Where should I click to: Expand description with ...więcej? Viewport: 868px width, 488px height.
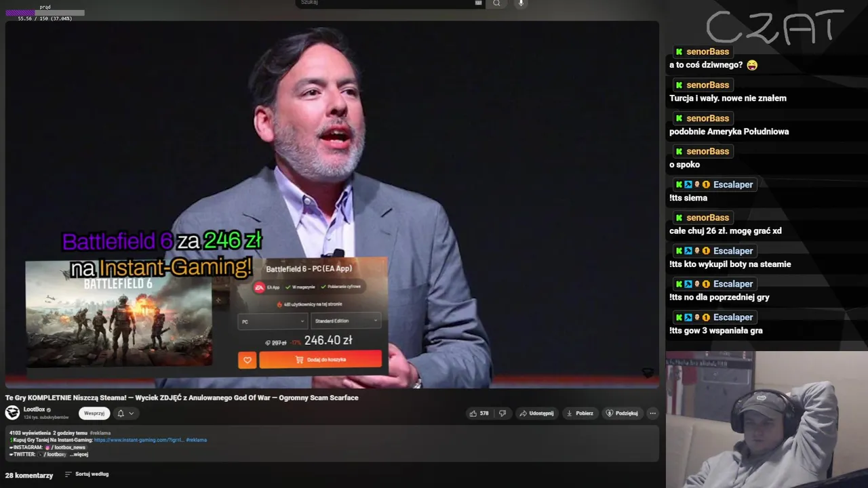(x=79, y=454)
